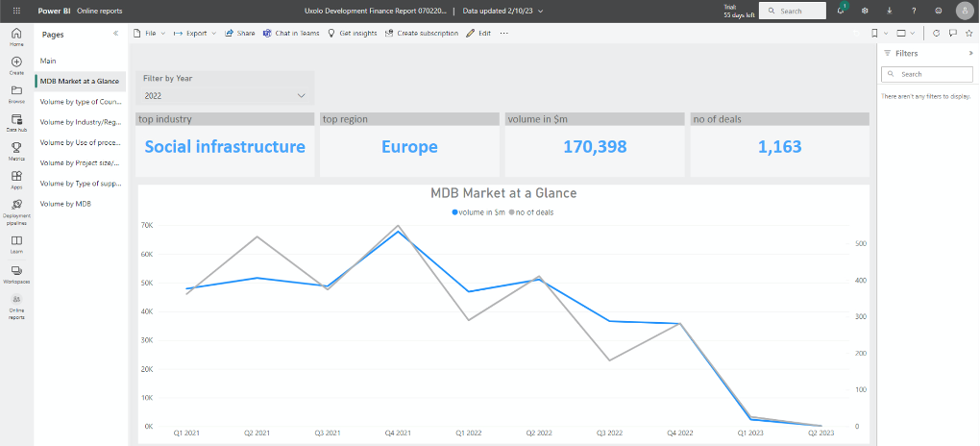The width and height of the screenshot is (980, 446).
Task: Open Apps in the sidebar
Action: (x=17, y=180)
